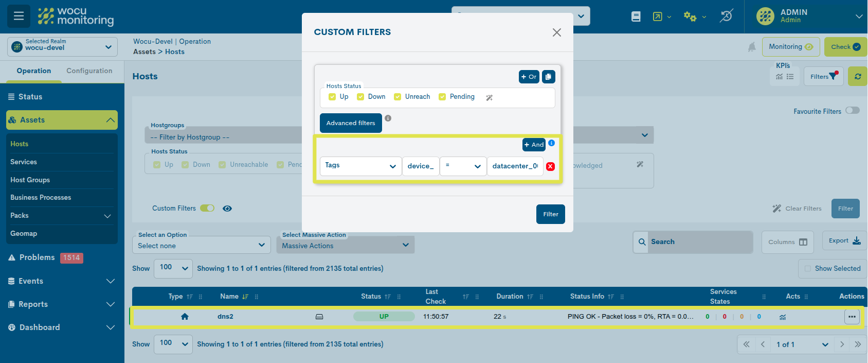Image resolution: width=868 pixels, height=363 pixels.
Task: Open the Tags field dropdown
Action: point(360,166)
